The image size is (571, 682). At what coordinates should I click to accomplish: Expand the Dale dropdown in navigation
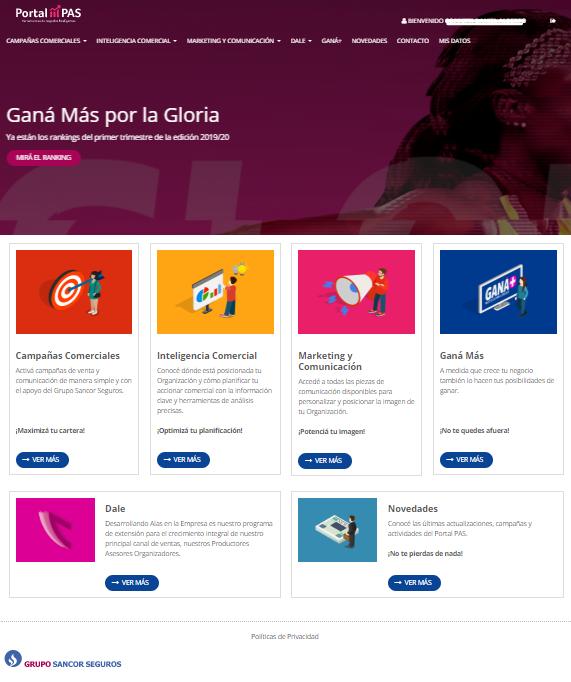tap(301, 41)
